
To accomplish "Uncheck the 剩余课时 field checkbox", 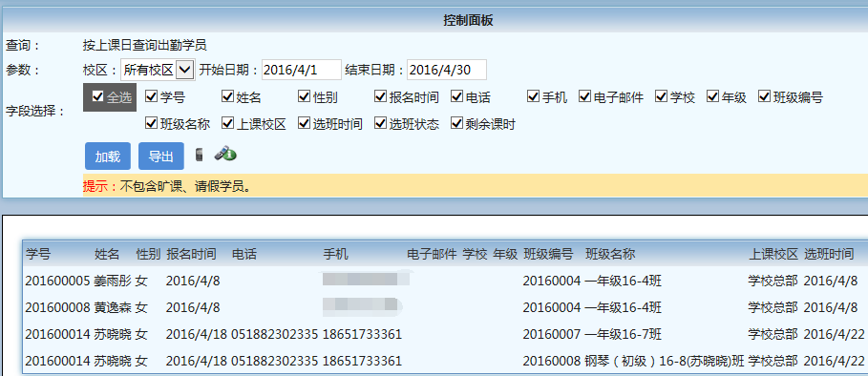I will 456,123.
